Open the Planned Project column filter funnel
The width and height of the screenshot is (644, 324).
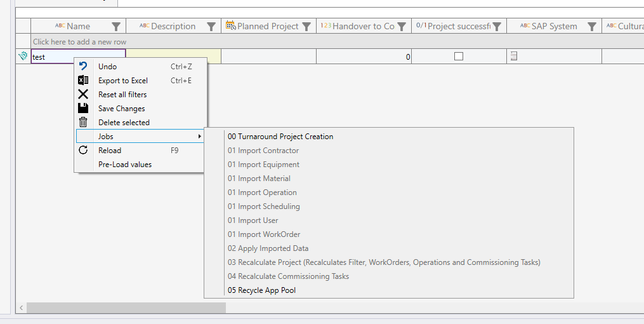306,26
